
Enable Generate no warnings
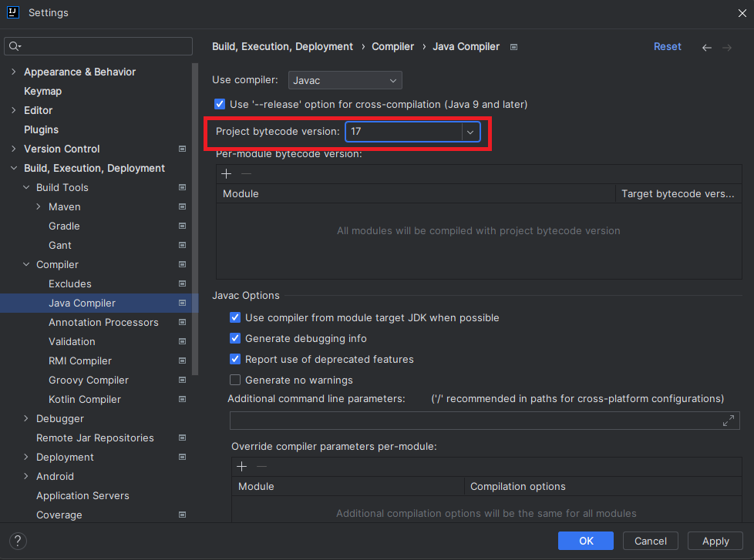click(x=235, y=380)
